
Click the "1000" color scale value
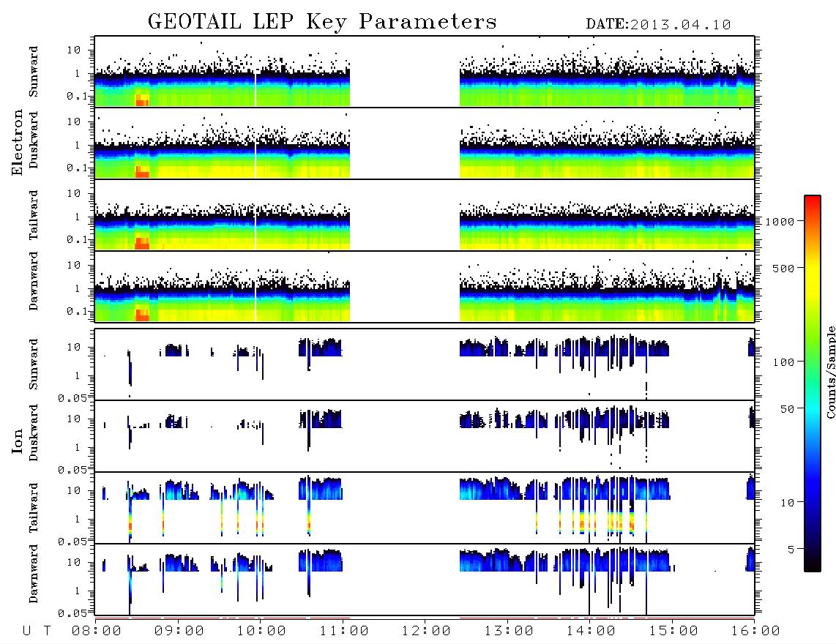tap(780, 222)
